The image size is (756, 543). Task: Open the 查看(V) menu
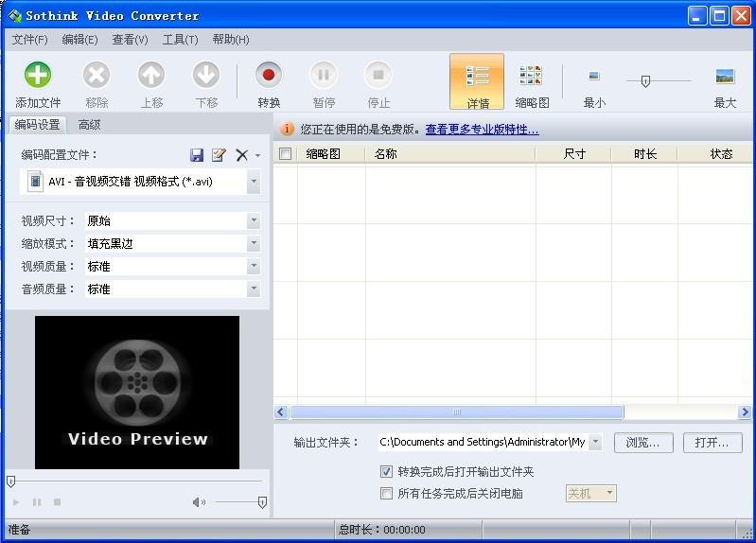click(x=131, y=40)
